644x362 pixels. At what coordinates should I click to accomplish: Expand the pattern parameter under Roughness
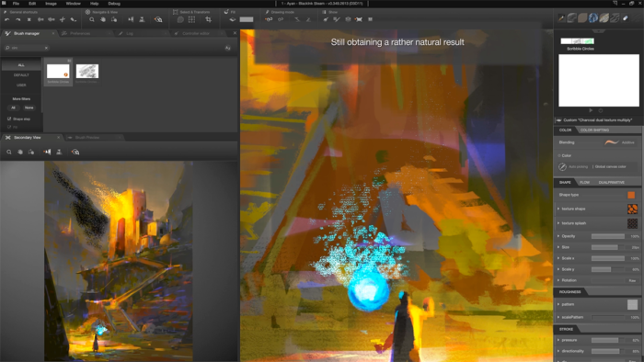[x=558, y=304]
